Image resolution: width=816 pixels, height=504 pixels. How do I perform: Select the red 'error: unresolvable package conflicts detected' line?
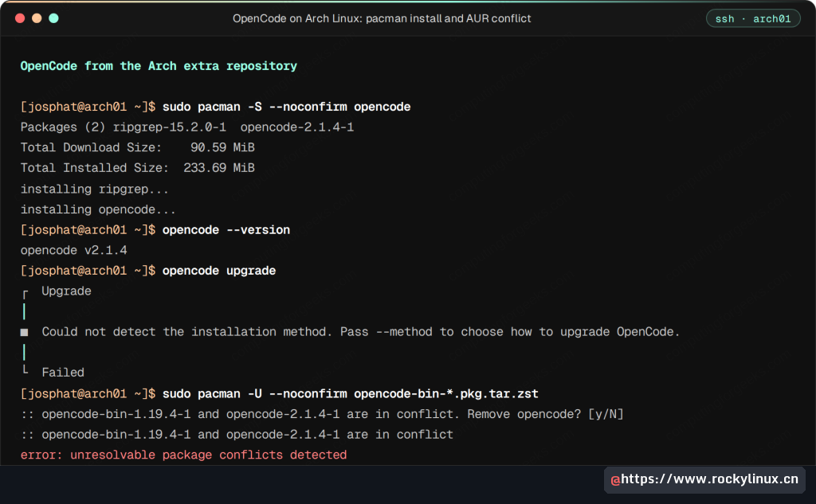[183, 455]
